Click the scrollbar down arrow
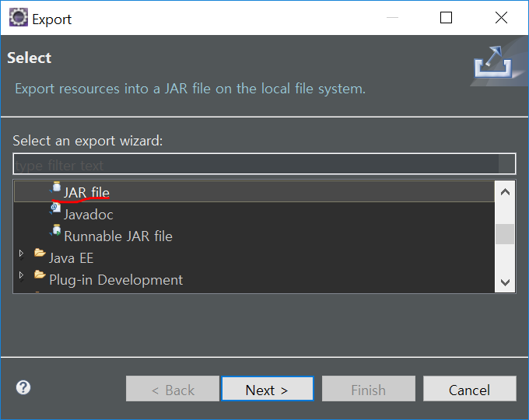Image resolution: width=529 pixels, height=420 pixels. click(505, 282)
